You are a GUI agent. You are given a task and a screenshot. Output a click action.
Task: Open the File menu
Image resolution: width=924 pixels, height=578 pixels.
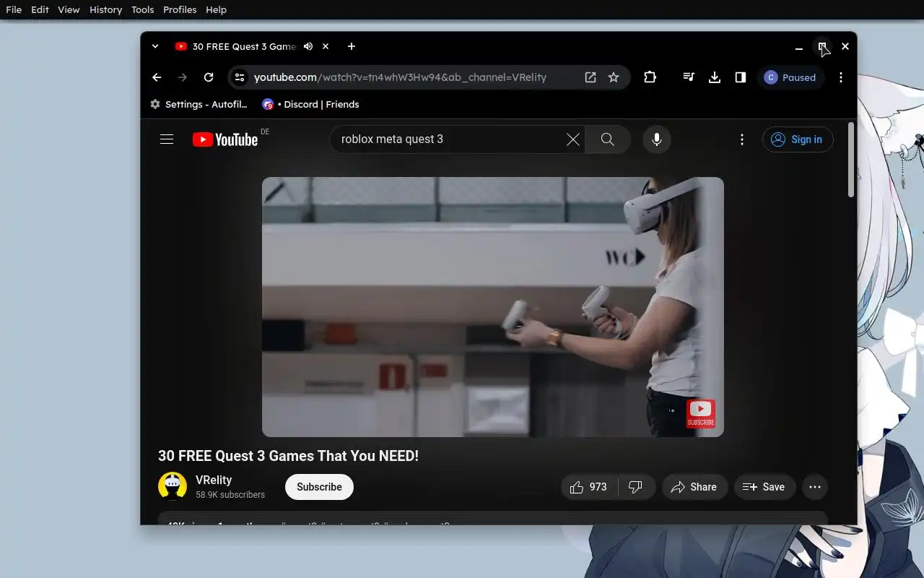14,9
